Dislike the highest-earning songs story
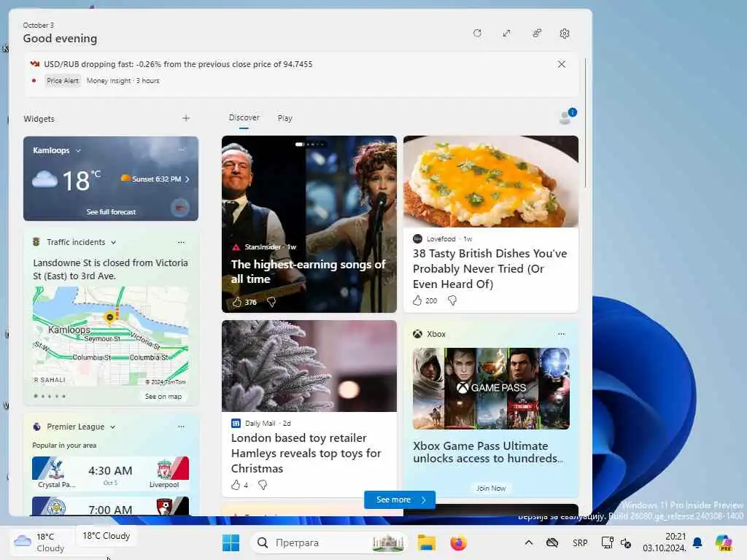 coord(271,302)
